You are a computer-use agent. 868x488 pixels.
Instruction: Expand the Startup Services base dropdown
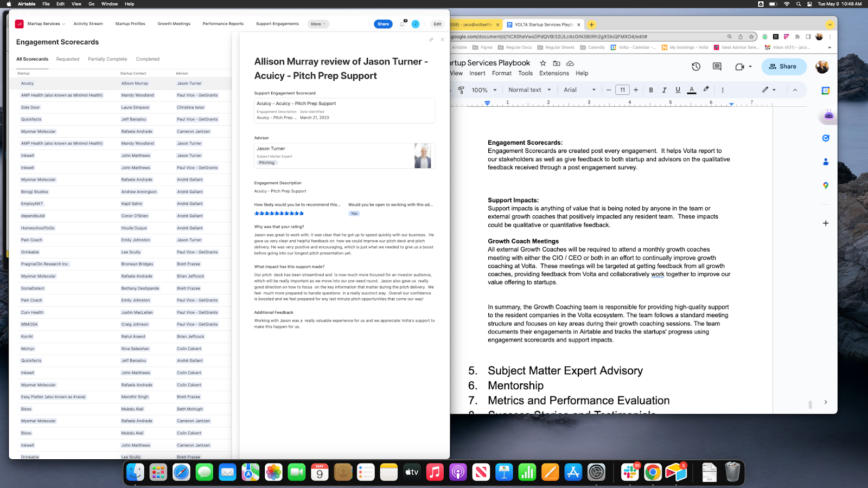pyautogui.click(x=46, y=24)
